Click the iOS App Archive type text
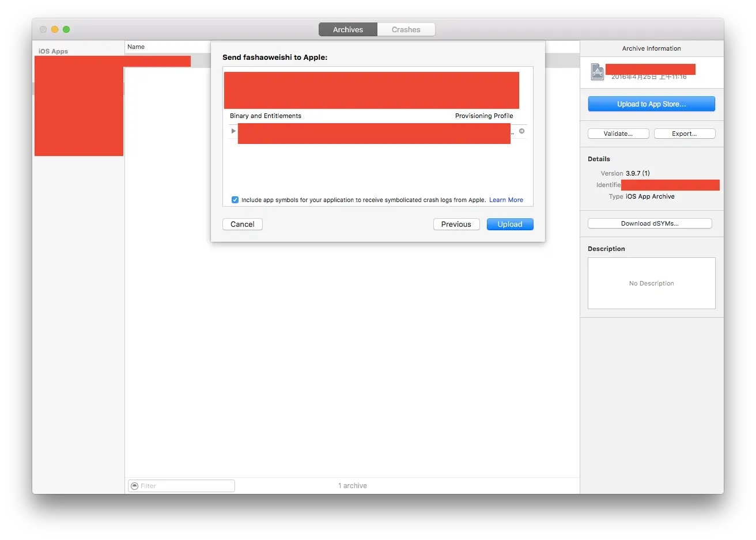 pos(650,196)
